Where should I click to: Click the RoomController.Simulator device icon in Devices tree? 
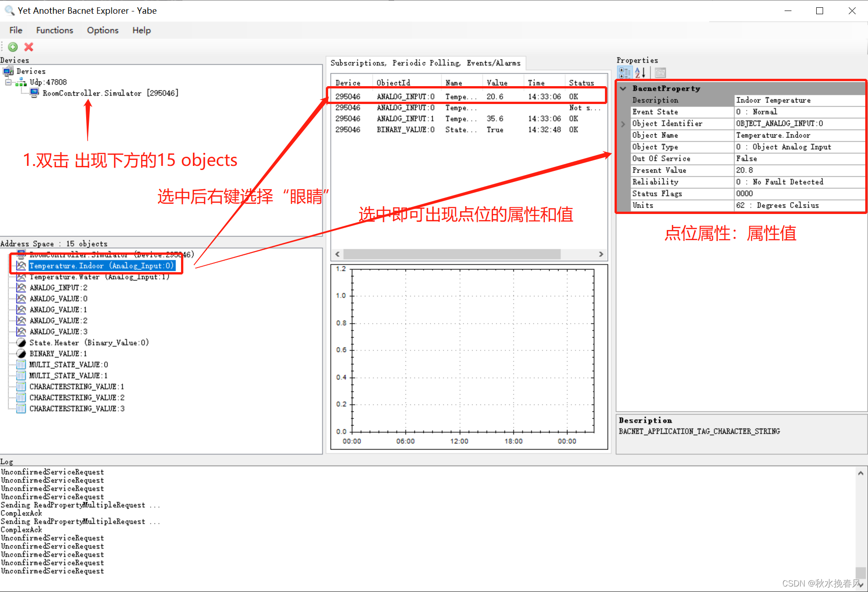(34, 93)
